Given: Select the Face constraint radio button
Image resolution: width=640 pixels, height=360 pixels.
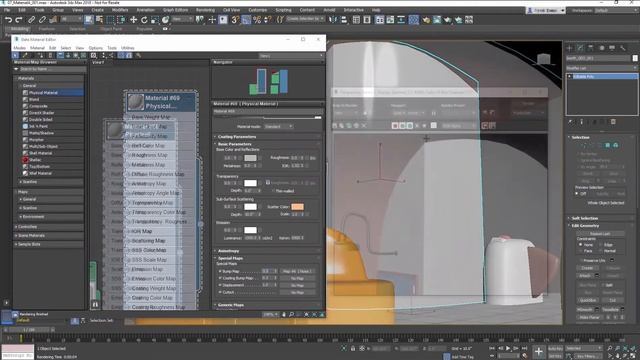Looking at the screenshot, I should click(x=580, y=251).
